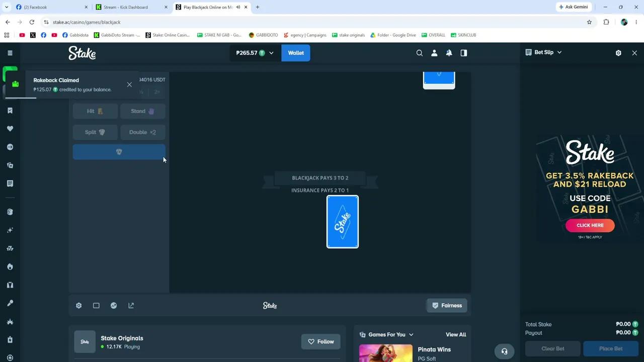Click the Split button
This screenshot has width=644, height=362.
[x=95, y=132]
